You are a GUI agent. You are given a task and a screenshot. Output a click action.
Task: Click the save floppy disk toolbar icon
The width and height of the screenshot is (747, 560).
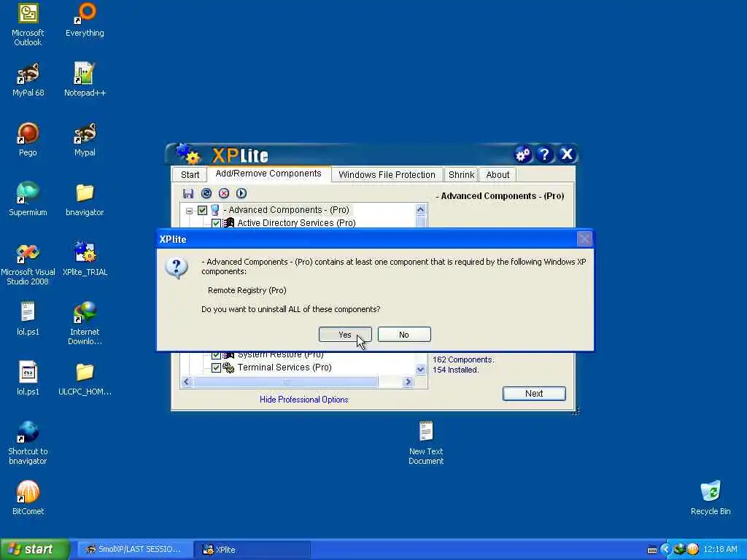pyautogui.click(x=188, y=193)
